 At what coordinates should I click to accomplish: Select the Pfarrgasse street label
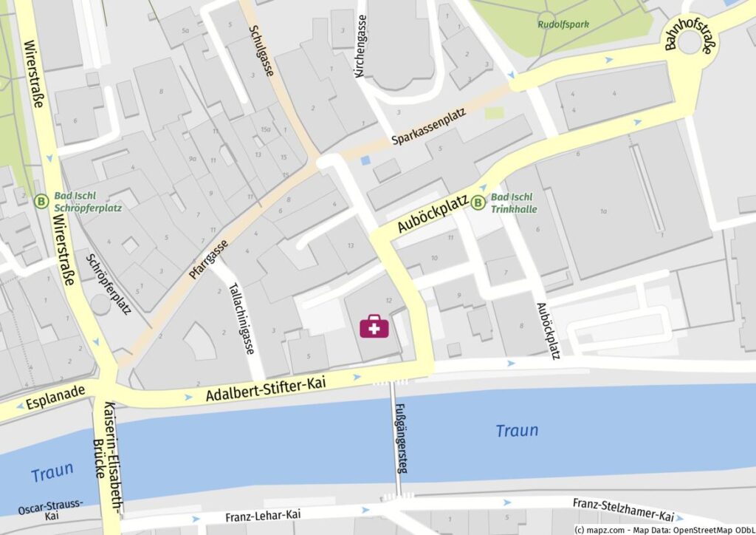tap(208, 259)
